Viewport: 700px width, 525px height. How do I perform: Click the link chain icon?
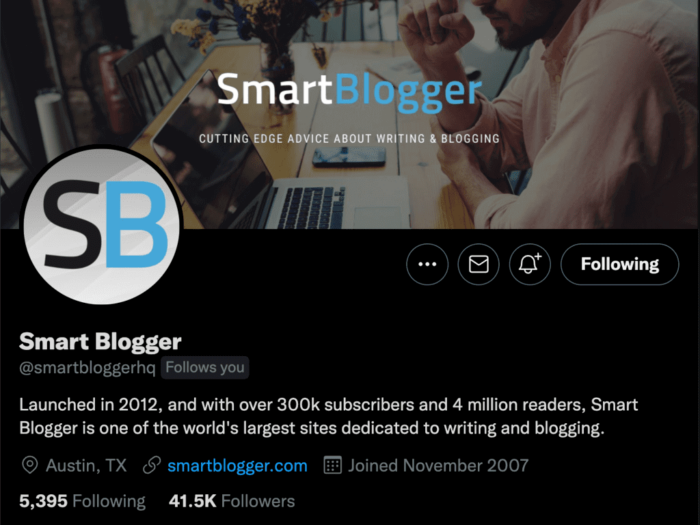[152, 466]
